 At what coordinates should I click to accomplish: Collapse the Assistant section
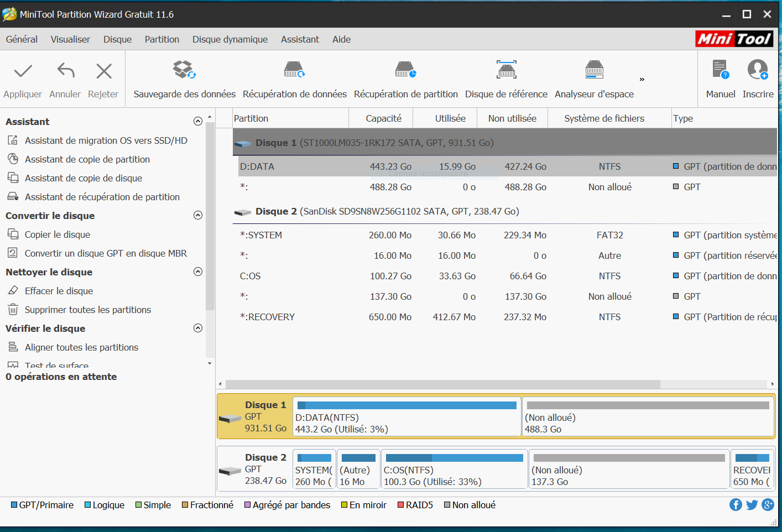point(198,121)
